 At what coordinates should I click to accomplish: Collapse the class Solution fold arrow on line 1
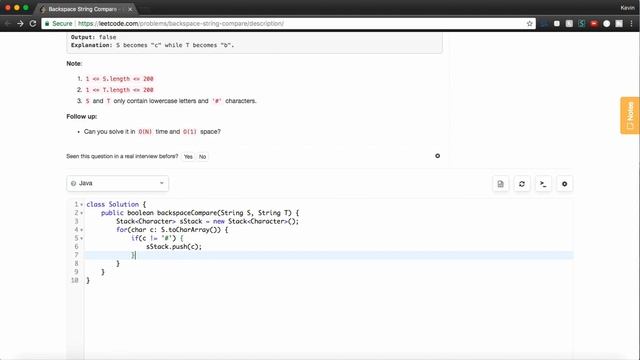pos(82,204)
